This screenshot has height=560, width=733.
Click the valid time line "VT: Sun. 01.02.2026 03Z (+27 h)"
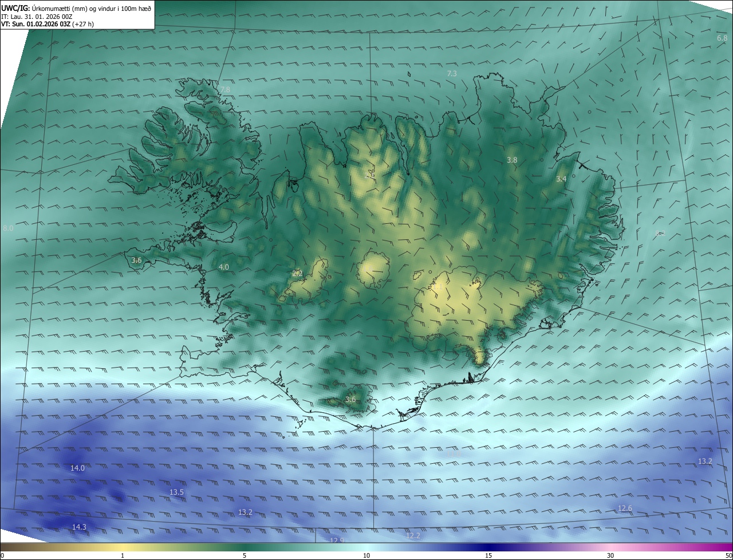coord(49,24)
